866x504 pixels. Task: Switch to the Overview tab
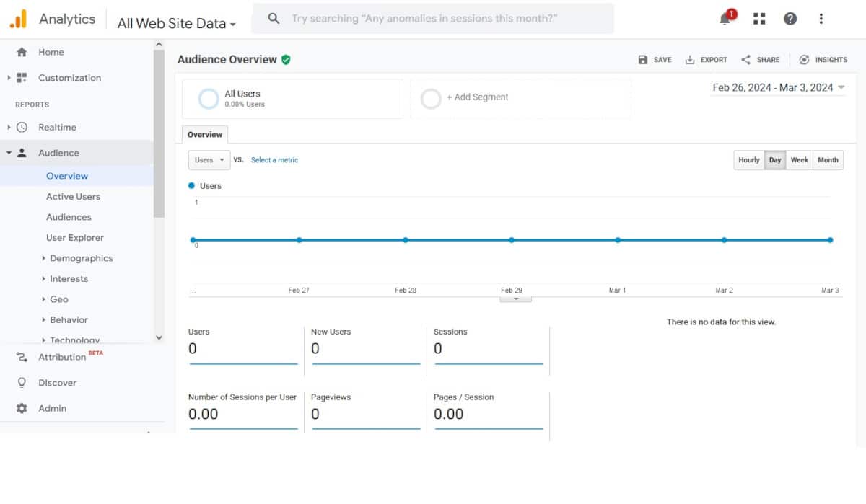(x=204, y=134)
